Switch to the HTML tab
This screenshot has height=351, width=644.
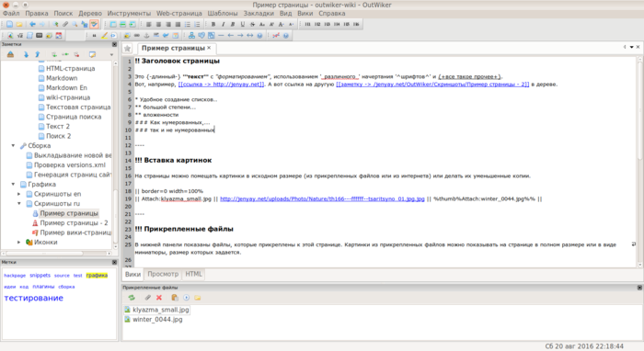[x=193, y=274]
